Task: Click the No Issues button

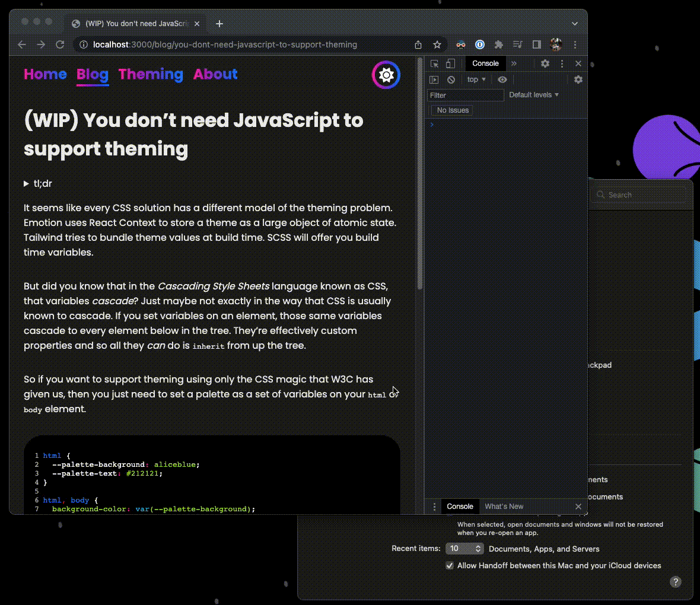Action: [452, 110]
